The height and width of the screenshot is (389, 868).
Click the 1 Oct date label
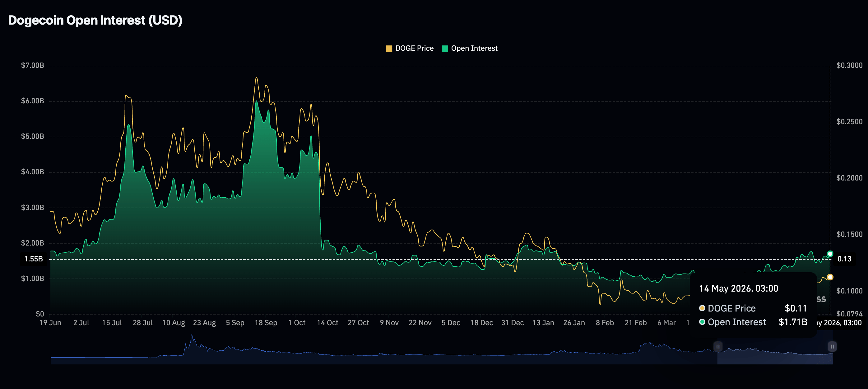[x=297, y=323]
